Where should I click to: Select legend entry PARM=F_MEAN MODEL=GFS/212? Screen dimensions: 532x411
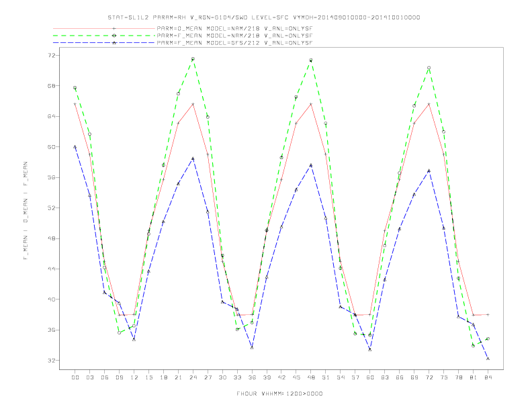pos(234,43)
